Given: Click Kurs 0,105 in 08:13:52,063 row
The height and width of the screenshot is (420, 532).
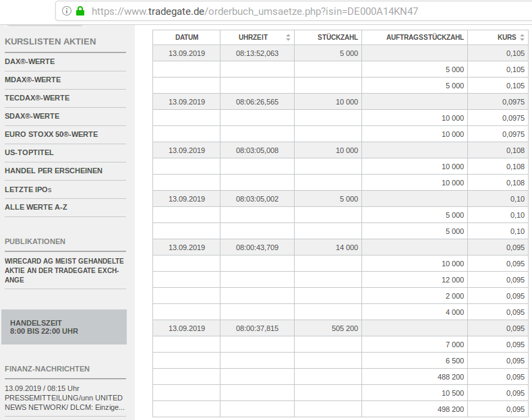Looking at the screenshot, I should [515, 53].
